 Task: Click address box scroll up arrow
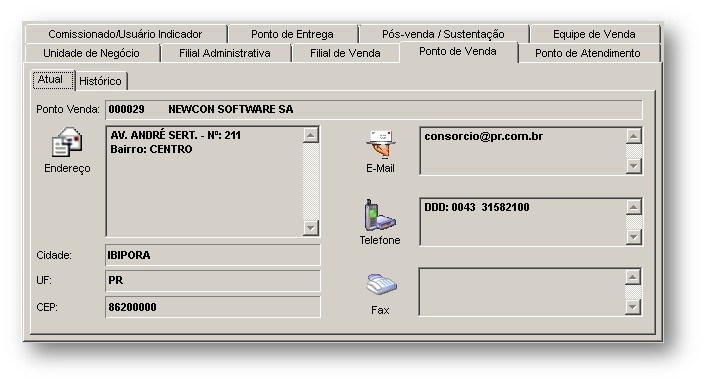311,135
